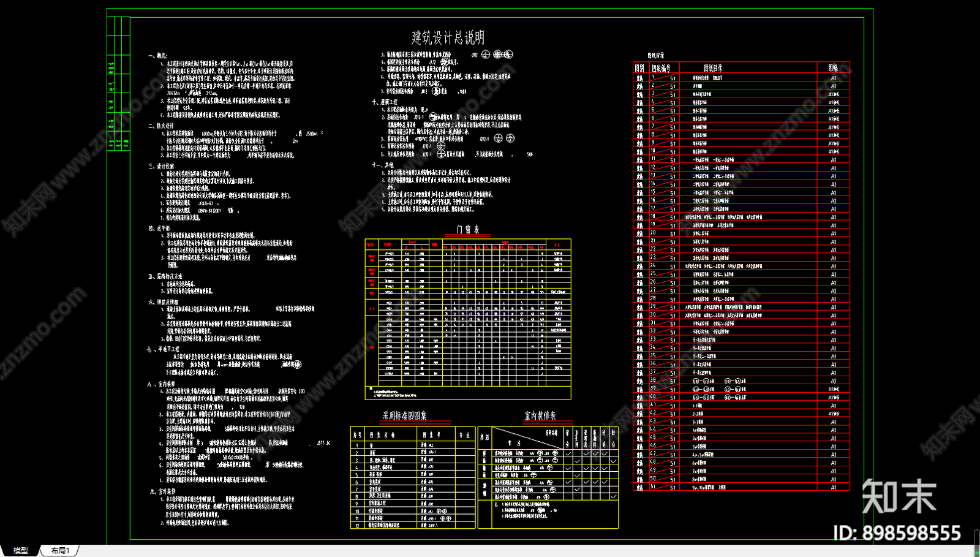The width and height of the screenshot is (980, 557).
Task: Select the 室内装修表 table heading
Action: point(540,415)
